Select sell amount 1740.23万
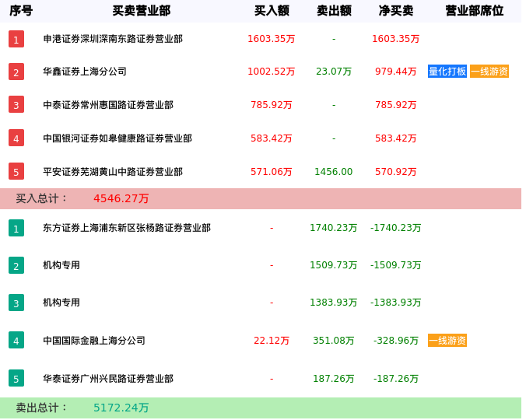Image resolution: width=526 pixels, height=420 pixels. pos(334,228)
